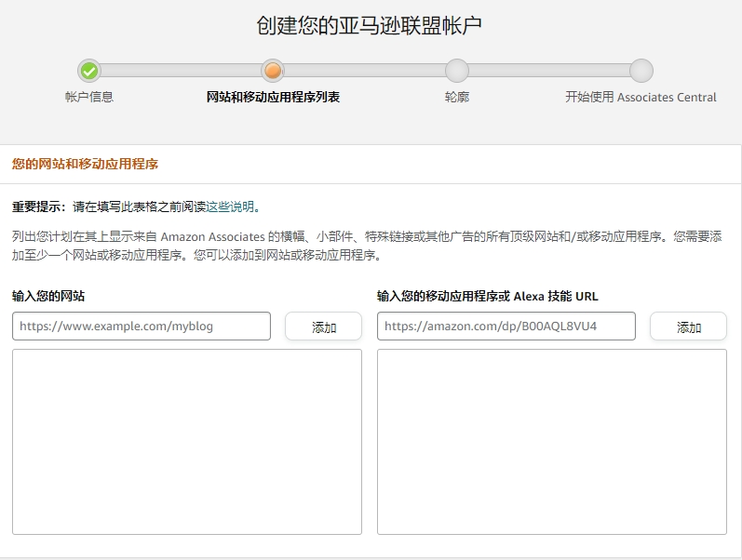Image resolution: width=742 pixels, height=560 pixels.
Task: Focus the mobile app or Alexa URL field
Action: point(506,326)
